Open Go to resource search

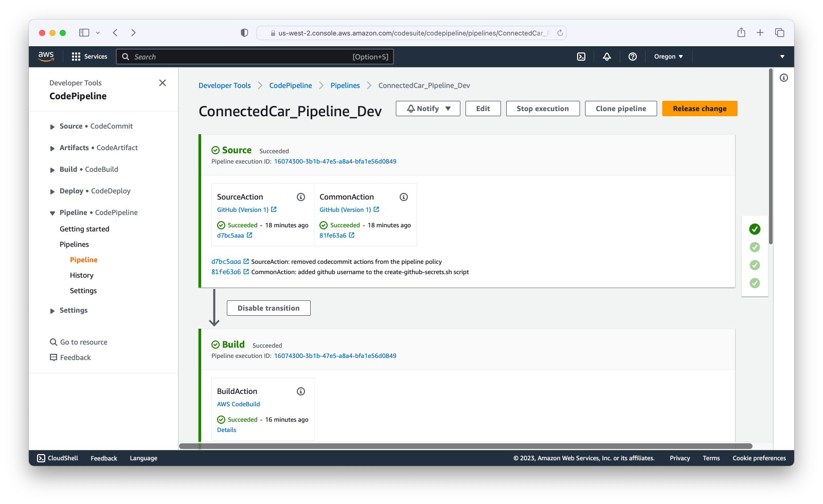[x=79, y=342]
